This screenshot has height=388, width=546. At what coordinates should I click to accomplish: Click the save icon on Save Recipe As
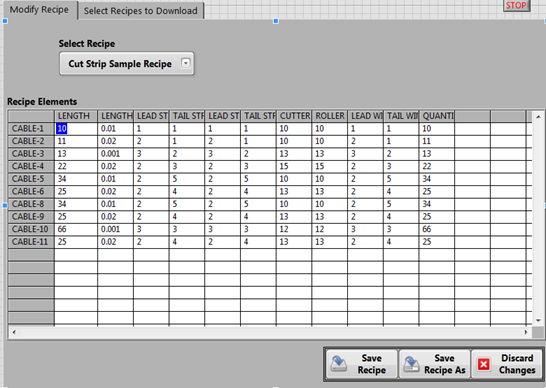pos(411,364)
